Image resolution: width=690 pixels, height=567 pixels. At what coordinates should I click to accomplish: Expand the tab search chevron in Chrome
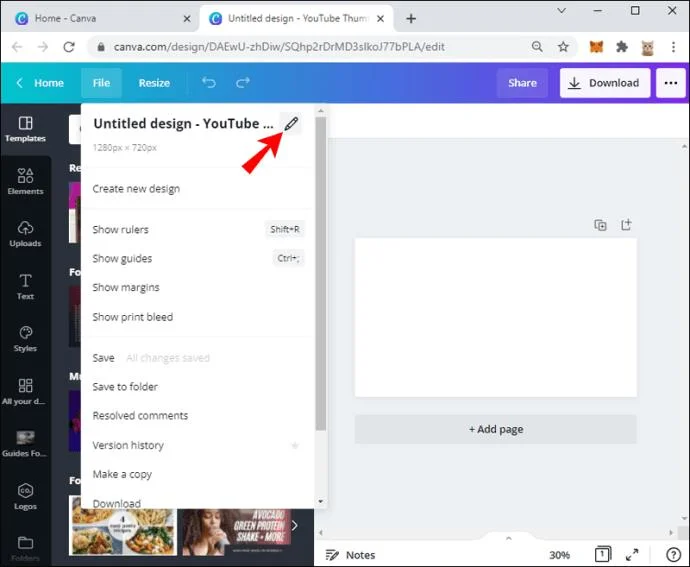point(562,11)
